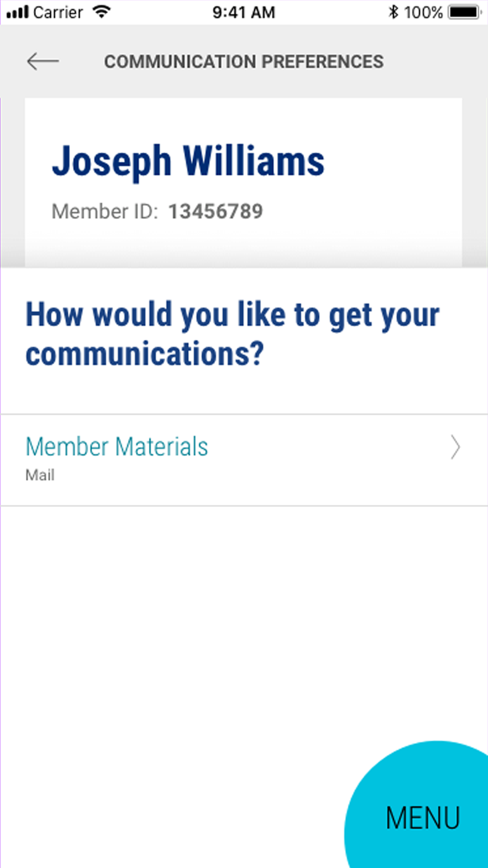Tap the Carrier label in status bar
Image resolution: width=488 pixels, height=868 pixels.
pos(58,12)
